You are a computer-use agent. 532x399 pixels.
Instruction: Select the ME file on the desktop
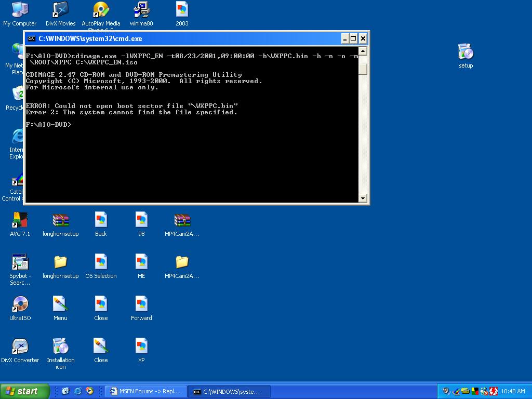click(x=141, y=267)
